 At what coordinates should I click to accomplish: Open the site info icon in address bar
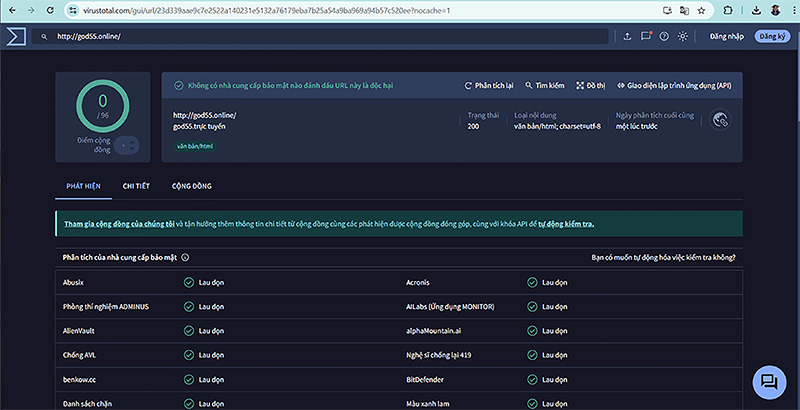(73, 10)
